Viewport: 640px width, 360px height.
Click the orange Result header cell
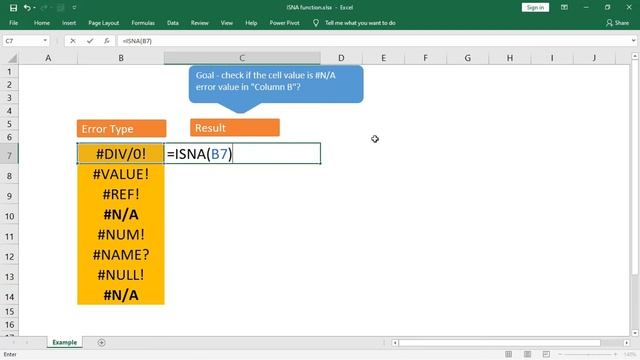click(x=235, y=128)
